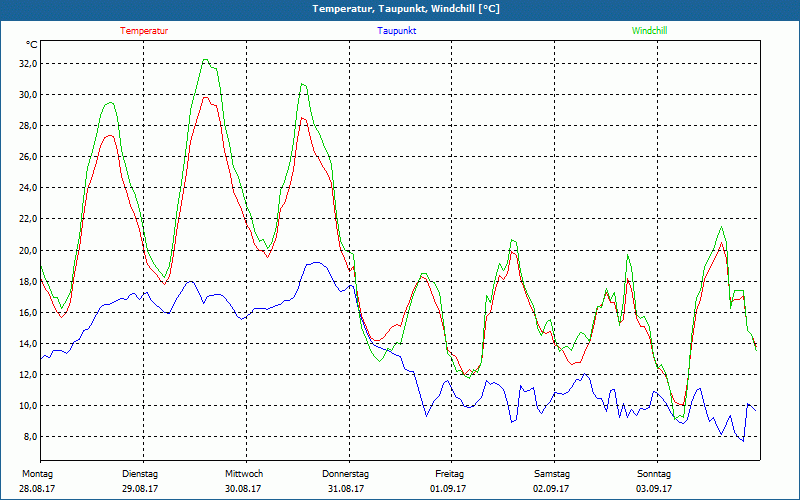This screenshot has width=800, height=500.
Task: Click the 18,0 y-axis value
Action: (x=28, y=282)
